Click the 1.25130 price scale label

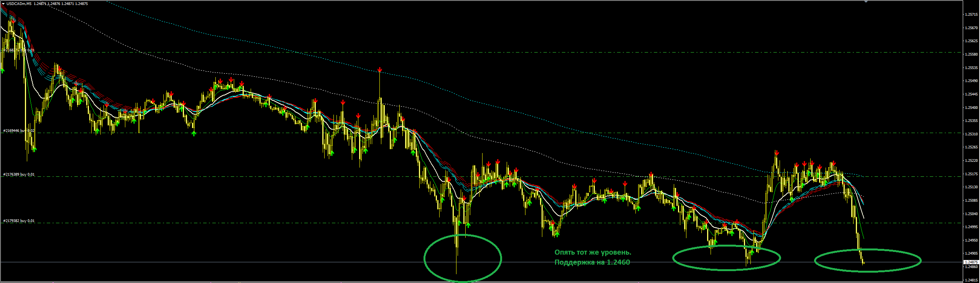click(x=970, y=187)
